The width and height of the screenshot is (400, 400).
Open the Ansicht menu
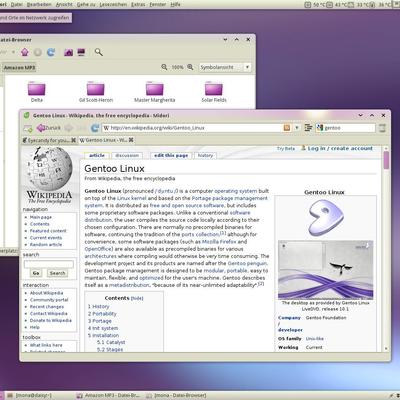64,4
